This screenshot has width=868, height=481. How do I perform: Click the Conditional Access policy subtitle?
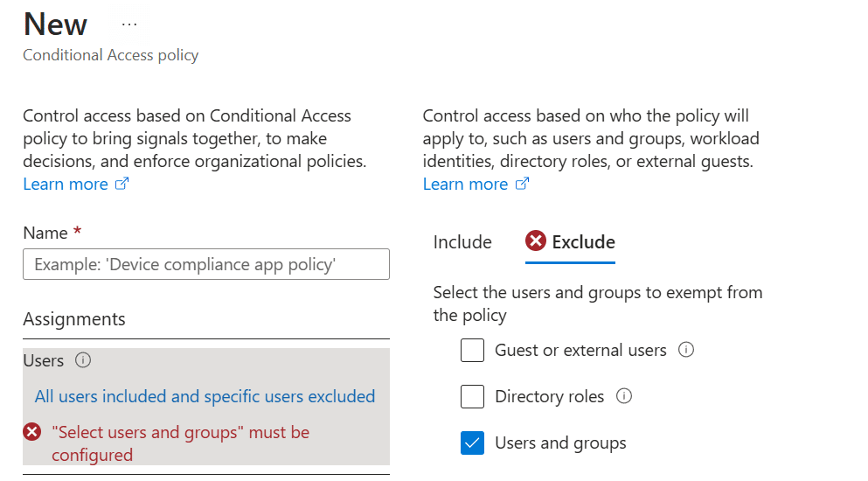point(111,55)
